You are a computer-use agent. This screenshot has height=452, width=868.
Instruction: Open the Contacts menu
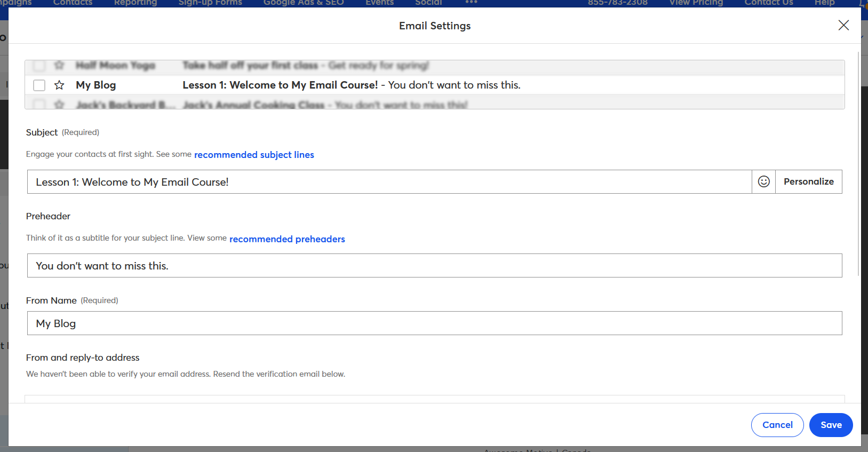pos(73,3)
